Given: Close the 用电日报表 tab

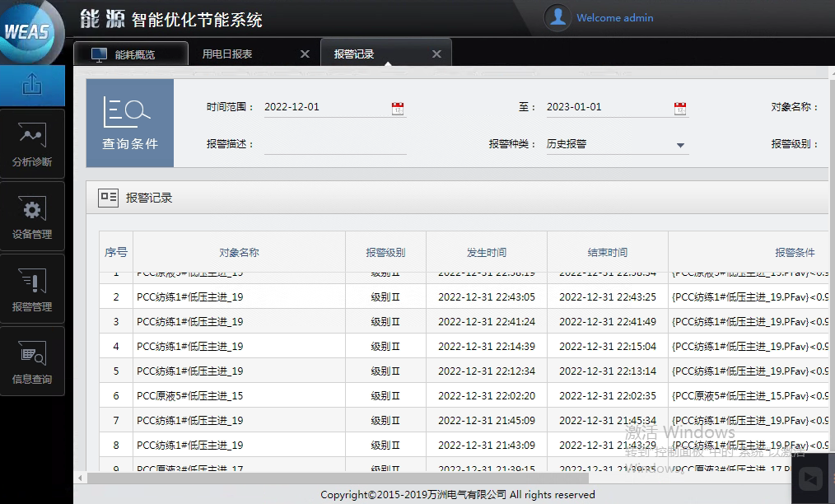Looking at the screenshot, I should click(305, 54).
